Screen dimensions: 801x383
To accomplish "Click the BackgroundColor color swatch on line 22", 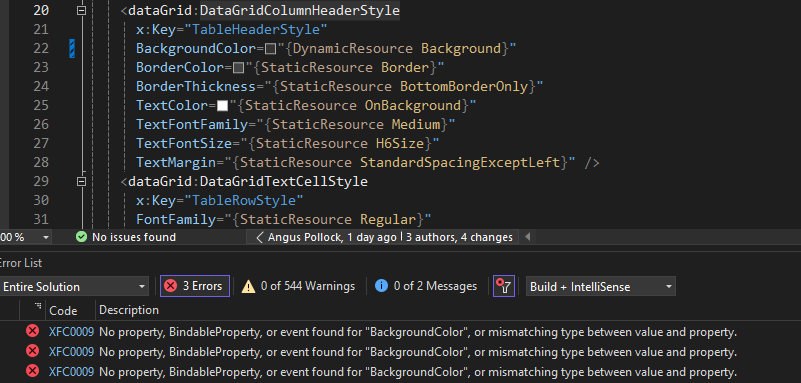I will pyautogui.click(x=271, y=49).
